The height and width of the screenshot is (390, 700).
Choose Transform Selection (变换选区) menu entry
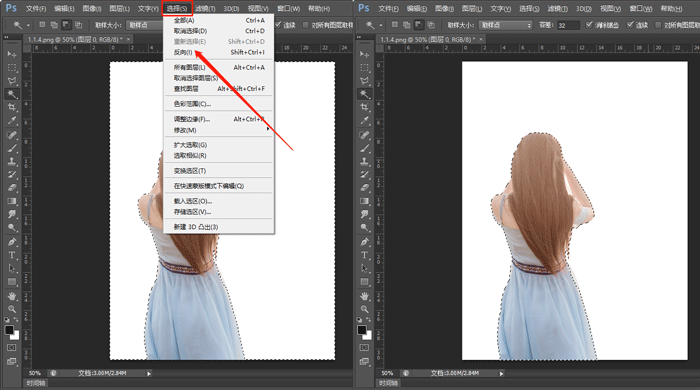pyautogui.click(x=218, y=171)
